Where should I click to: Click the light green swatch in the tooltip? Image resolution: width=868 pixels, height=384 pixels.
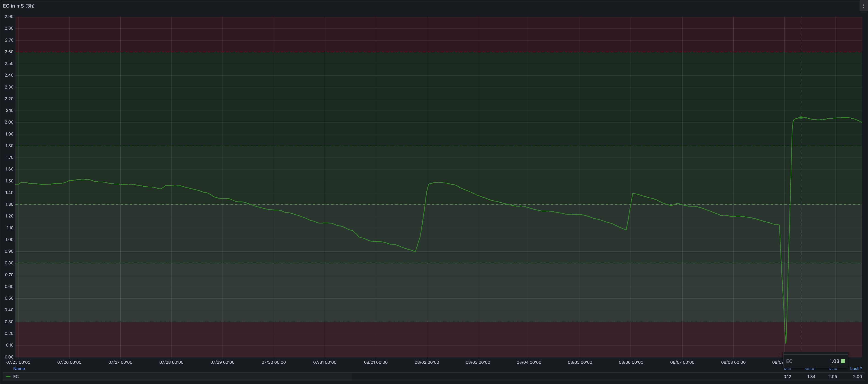[843, 361]
